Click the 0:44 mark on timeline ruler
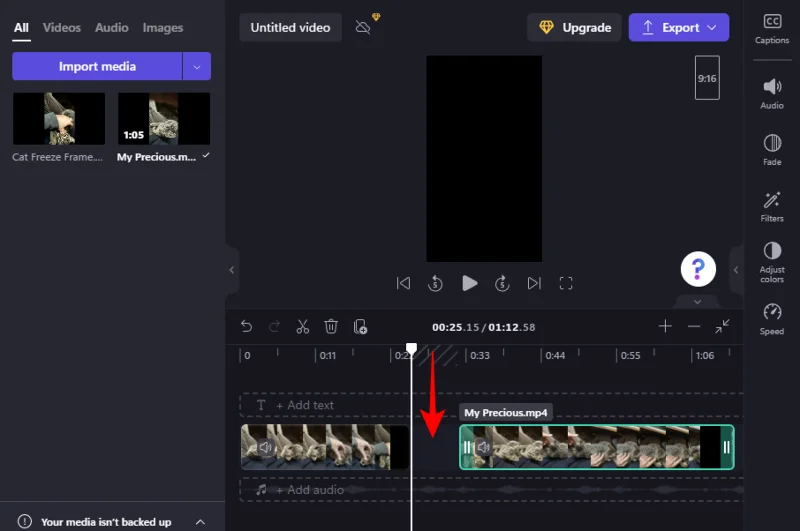800x531 pixels. click(555, 356)
